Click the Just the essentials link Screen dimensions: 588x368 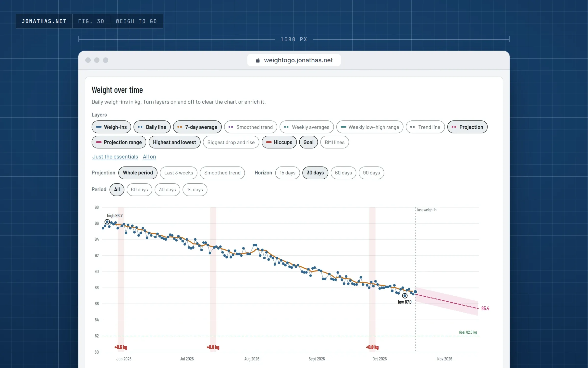(115, 157)
